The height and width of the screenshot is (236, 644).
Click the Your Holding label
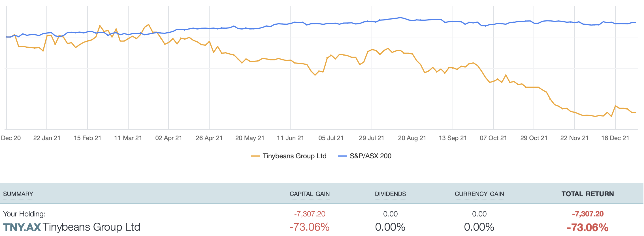[24, 214]
